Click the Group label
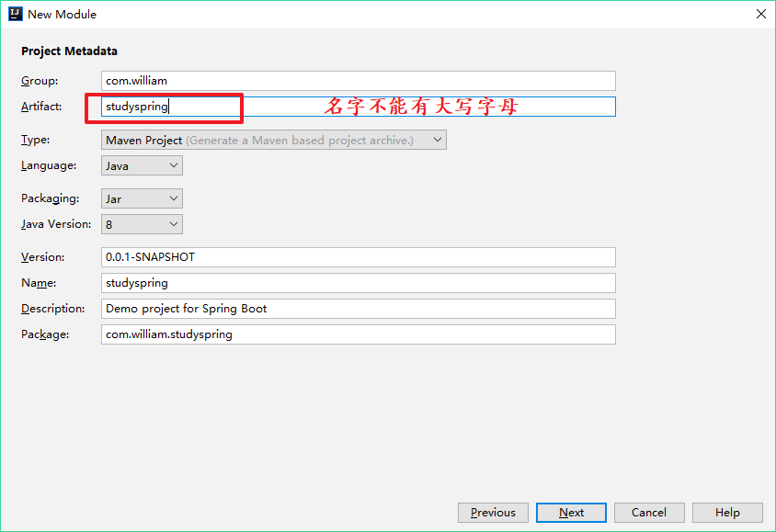Image resolution: width=776 pixels, height=532 pixels. click(40, 81)
